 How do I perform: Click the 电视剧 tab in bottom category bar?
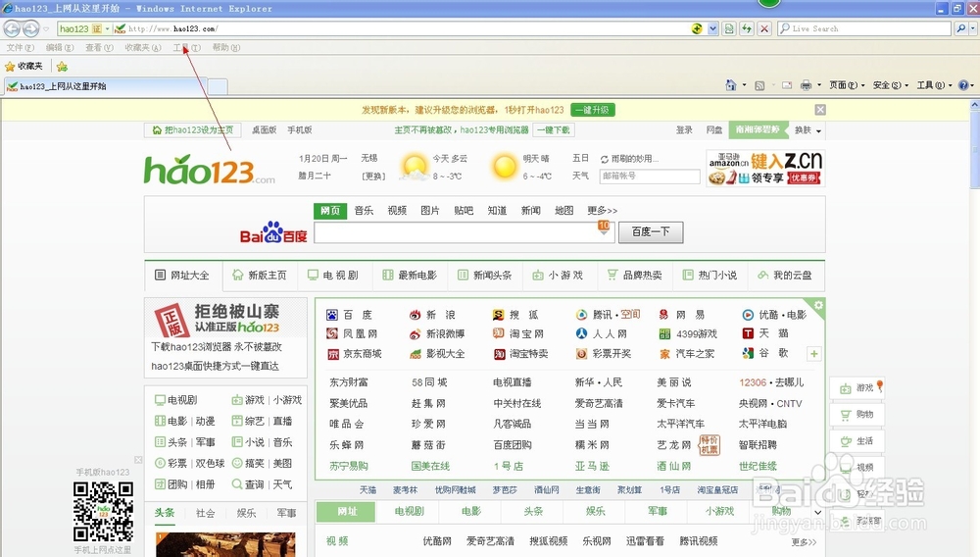(x=410, y=511)
